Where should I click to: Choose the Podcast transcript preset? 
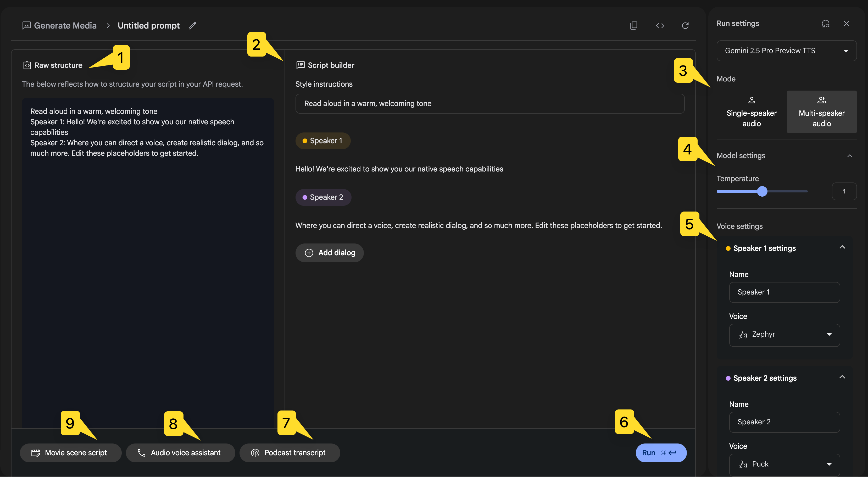coord(290,453)
